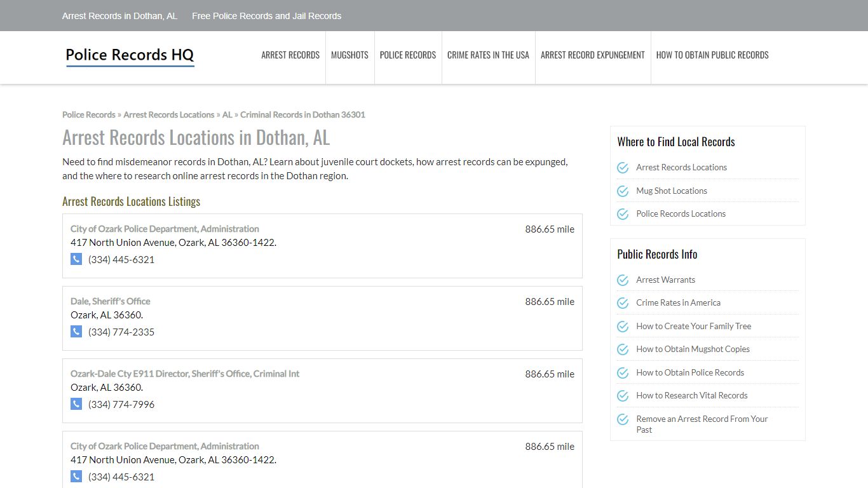Image resolution: width=868 pixels, height=488 pixels.
Task: Click the checkmark icon next to Arrest Warrants
Action: (623, 280)
